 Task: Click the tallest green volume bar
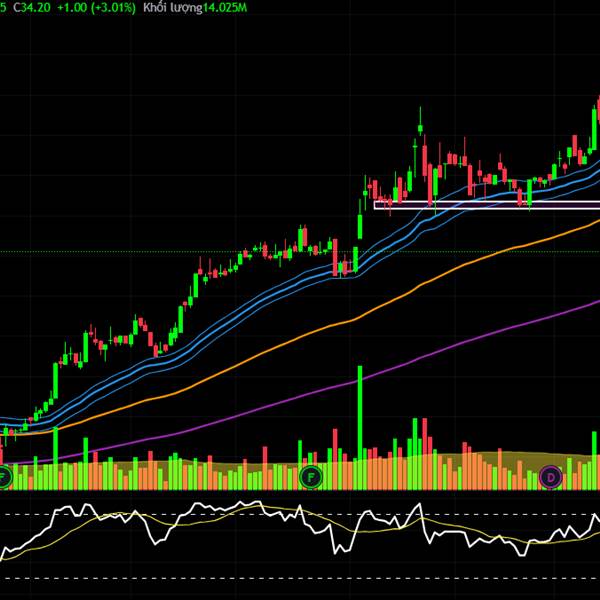[360, 427]
